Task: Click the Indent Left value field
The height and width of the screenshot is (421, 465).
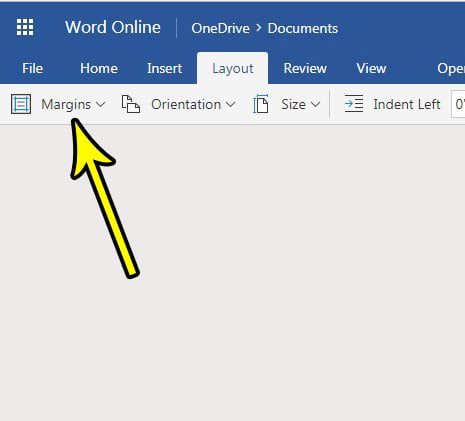Action: [458, 104]
